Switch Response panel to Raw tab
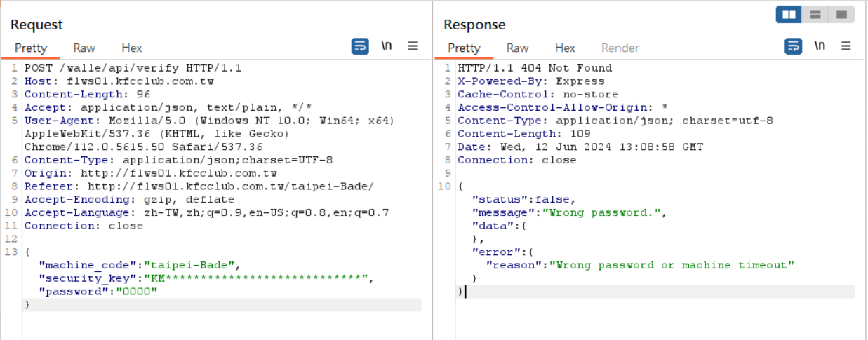Image resolution: width=868 pixels, height=340 pixels. [517, 48]
